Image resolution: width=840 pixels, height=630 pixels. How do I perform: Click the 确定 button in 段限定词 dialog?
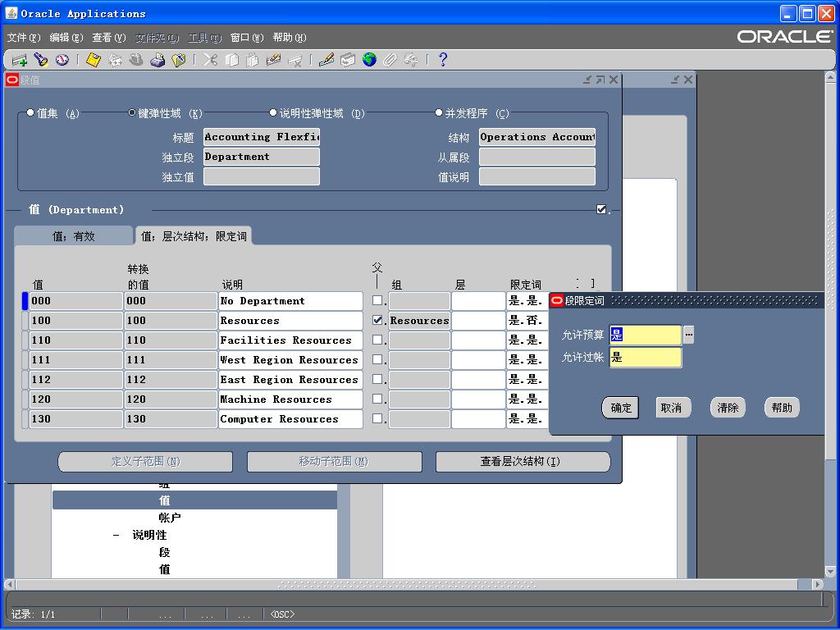(x=621, y=408)
